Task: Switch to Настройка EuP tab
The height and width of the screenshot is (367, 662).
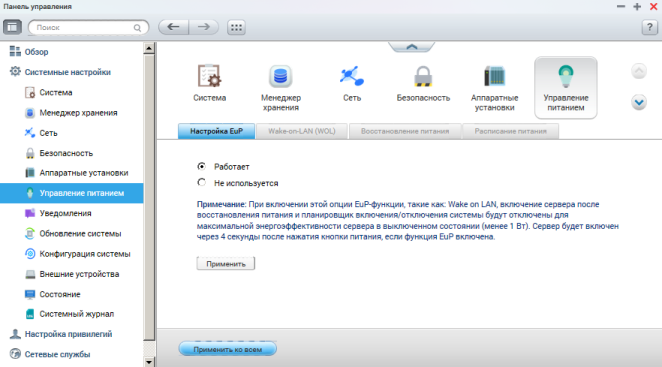Action: (x=216, y=131)
